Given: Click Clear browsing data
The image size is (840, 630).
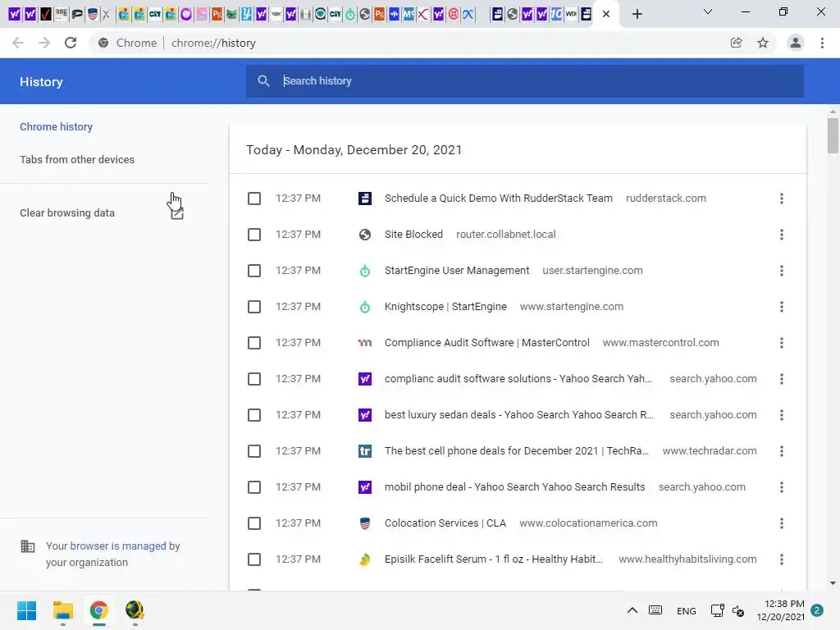Looking at the screenshot, I should (x=67, y=213).
